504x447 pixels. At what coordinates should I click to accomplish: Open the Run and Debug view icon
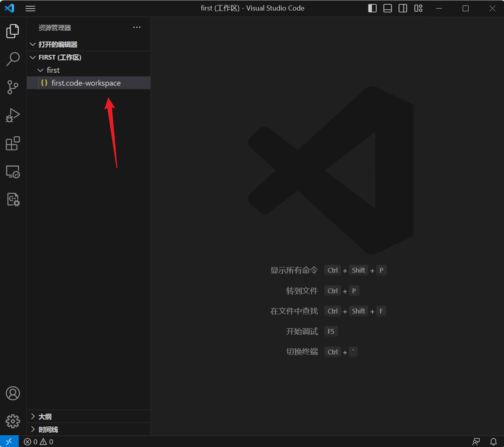coord(13,115)
